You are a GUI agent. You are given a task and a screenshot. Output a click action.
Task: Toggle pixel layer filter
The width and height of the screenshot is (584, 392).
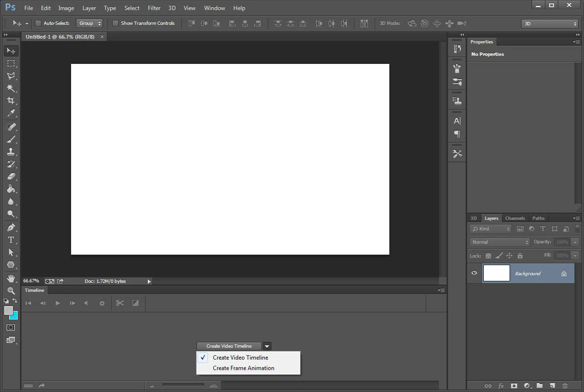click(520, 229)
